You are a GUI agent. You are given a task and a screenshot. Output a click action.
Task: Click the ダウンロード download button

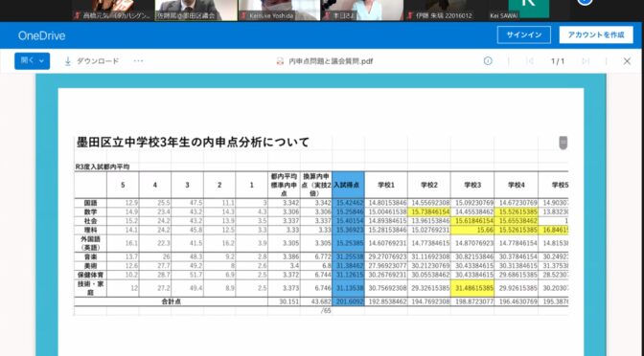pos(91,61)
